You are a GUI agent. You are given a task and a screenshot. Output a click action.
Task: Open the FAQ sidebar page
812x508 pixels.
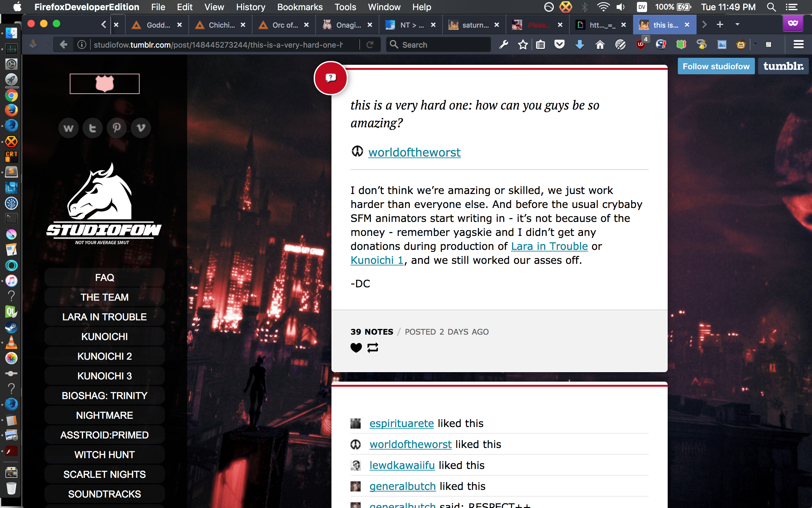[x=104, y=277]
